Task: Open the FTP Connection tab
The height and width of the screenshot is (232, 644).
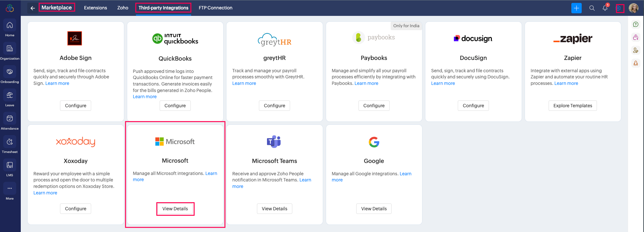Action: point(215,8)
